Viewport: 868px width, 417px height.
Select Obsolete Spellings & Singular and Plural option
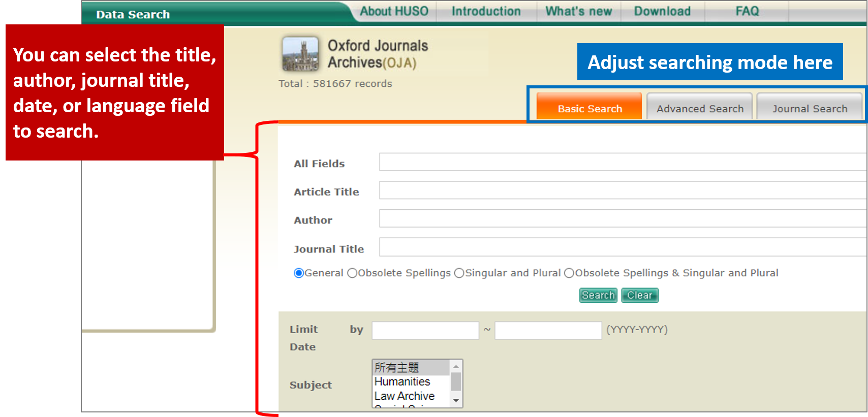[569, 273]
